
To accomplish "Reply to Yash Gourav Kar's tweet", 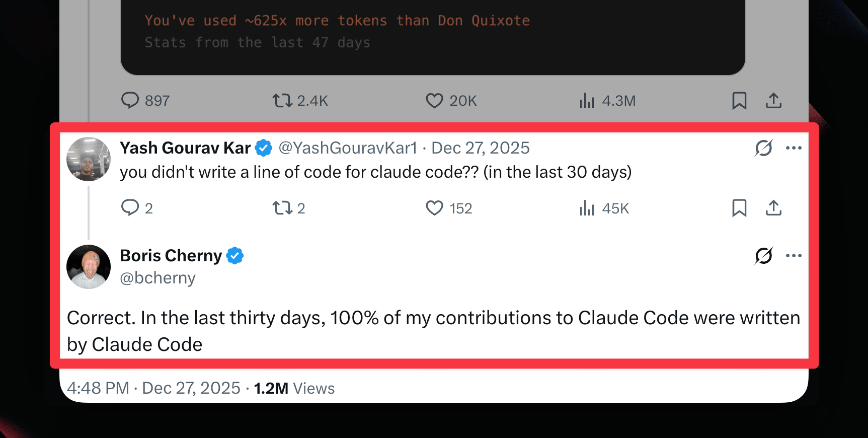I will point(130,207).
